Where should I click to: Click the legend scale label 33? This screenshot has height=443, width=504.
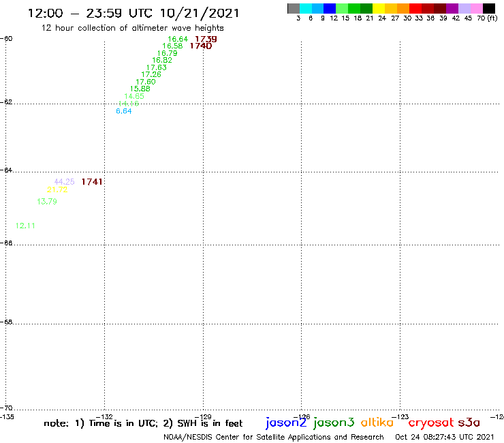point(419,18)
